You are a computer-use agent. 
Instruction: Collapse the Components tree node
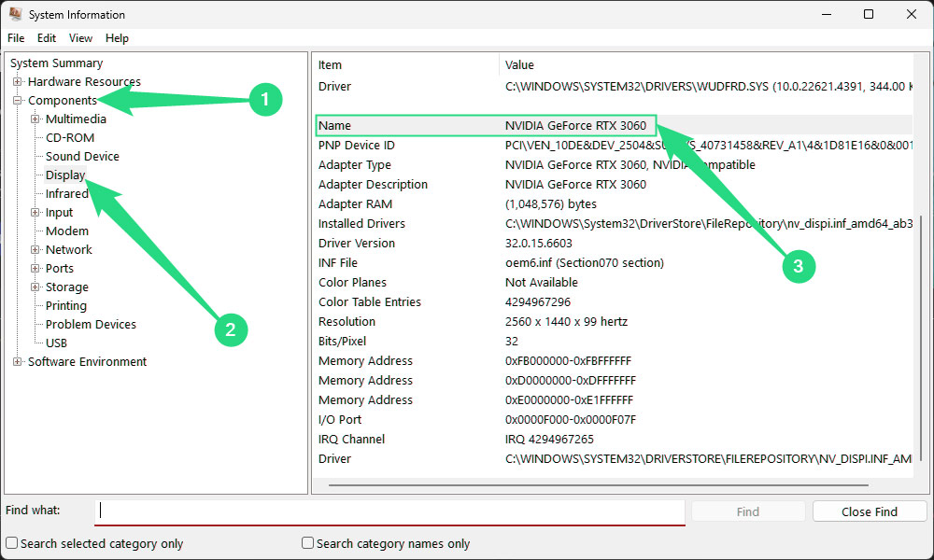(18, 101)
